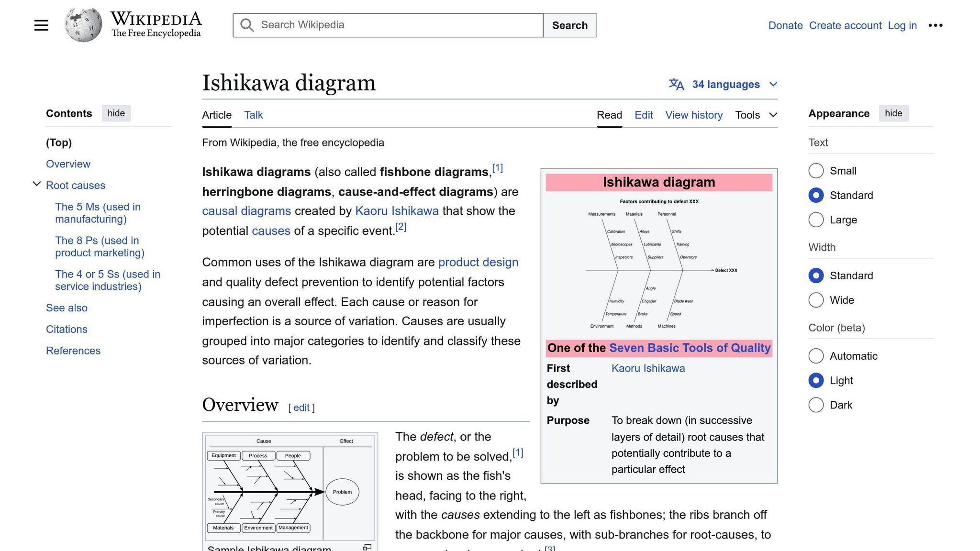
Task: Select Wide width option
Action: 816,300
